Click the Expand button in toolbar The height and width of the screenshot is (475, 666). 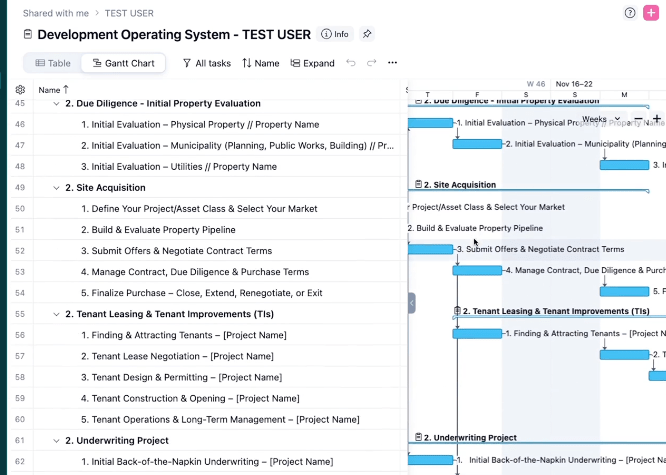click(312, 63)
